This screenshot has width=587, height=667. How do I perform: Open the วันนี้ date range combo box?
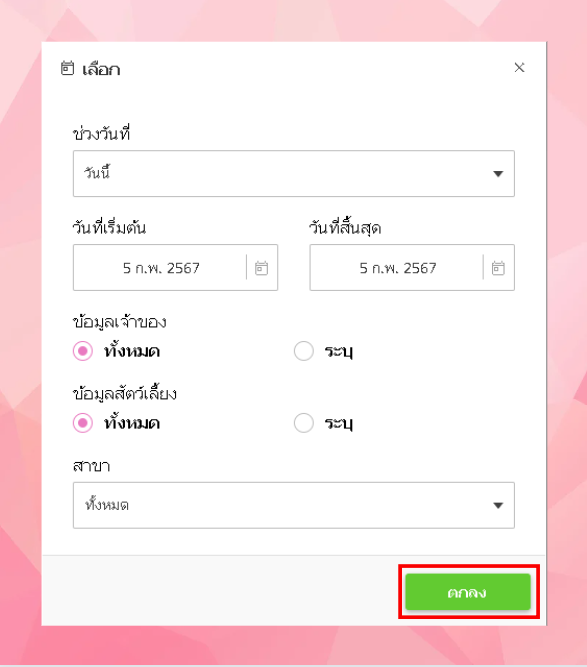294,174
